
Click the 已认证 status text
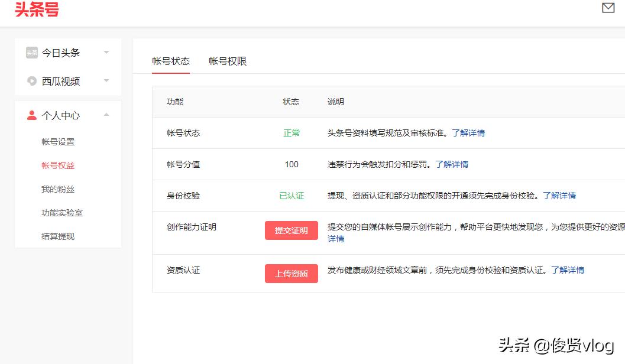[x=291, y=195]
